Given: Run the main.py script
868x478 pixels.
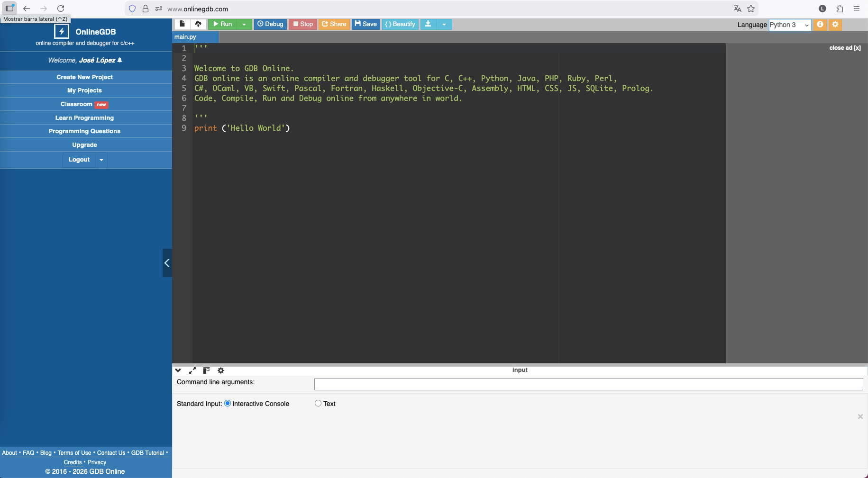Looking at the screenshot, I should pos(222,24).
